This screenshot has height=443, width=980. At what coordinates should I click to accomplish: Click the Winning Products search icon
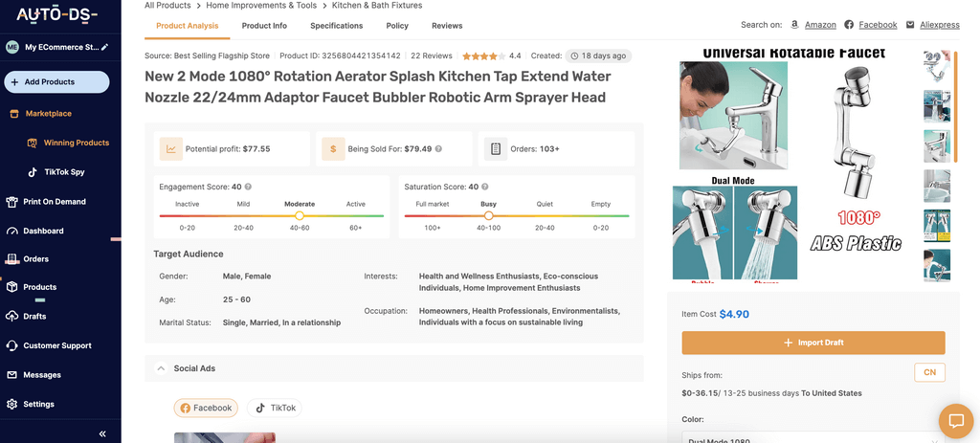tap(32, 144)
